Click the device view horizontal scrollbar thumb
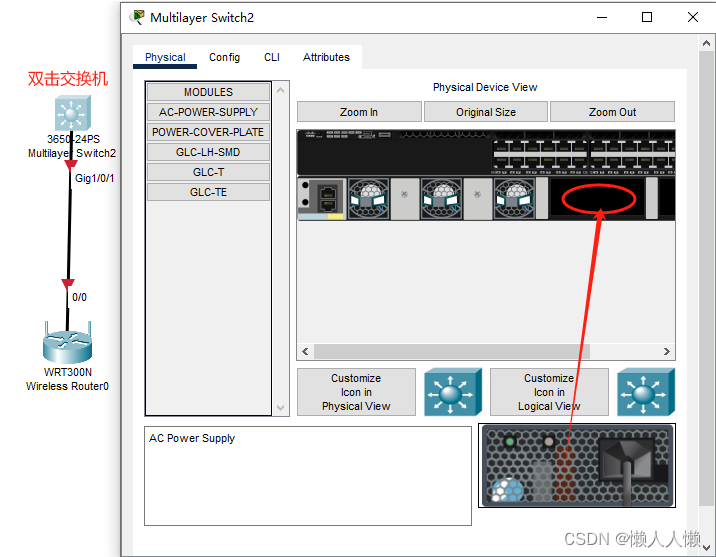716x557 pixels. click(x=452, y=352)
